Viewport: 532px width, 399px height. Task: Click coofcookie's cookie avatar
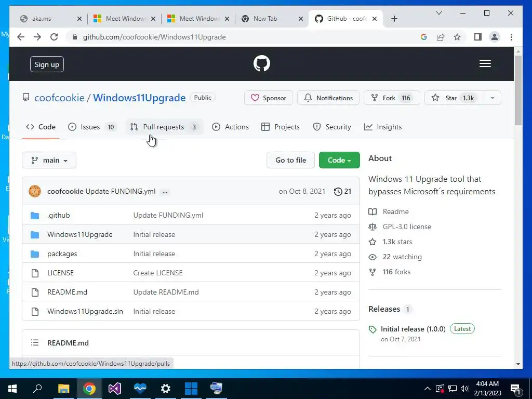(35, 191)
